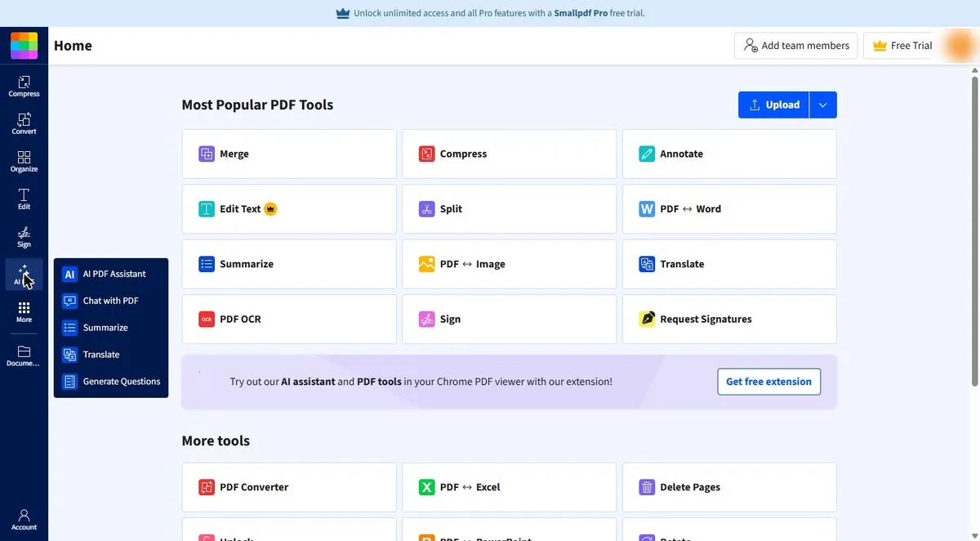The width and height of the screenshot is (980, 541).
Task: Open the PDF to Word card
Action: pyautogui.click(x=729, y=209)
